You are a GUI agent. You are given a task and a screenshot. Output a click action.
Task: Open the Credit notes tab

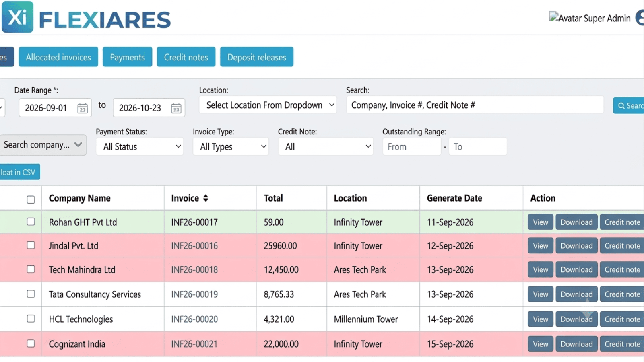pyautogui.click(x=186, y=57)
